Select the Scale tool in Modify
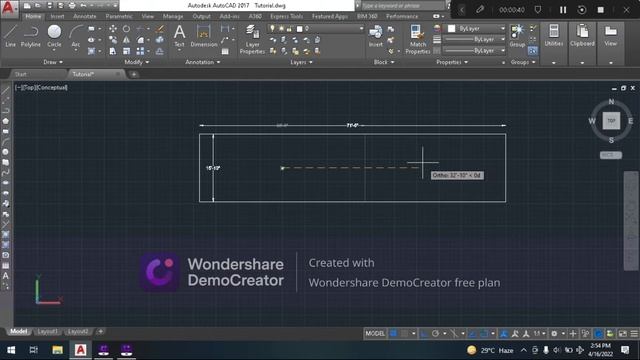Screen dimensions: 640x360 point(127,51)
